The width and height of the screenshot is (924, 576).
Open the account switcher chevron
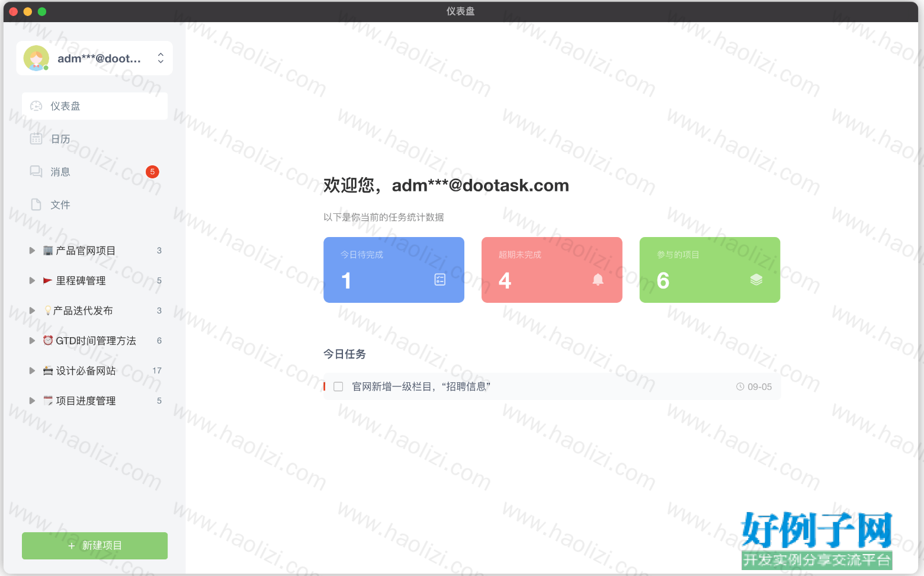pyautogui.click(x=161, y=58)
